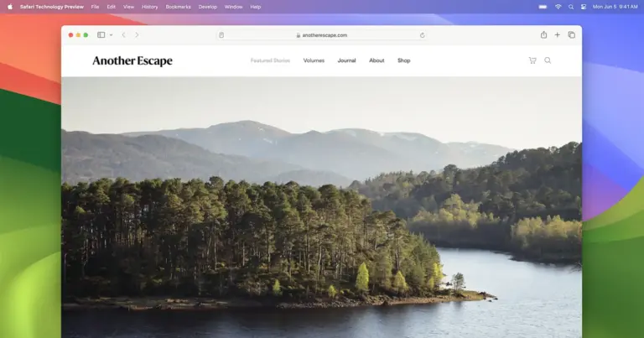This screenshot has width=644, height=338.
Task: Open the page reader icon in address bar
Action: (x=221, y=35)
